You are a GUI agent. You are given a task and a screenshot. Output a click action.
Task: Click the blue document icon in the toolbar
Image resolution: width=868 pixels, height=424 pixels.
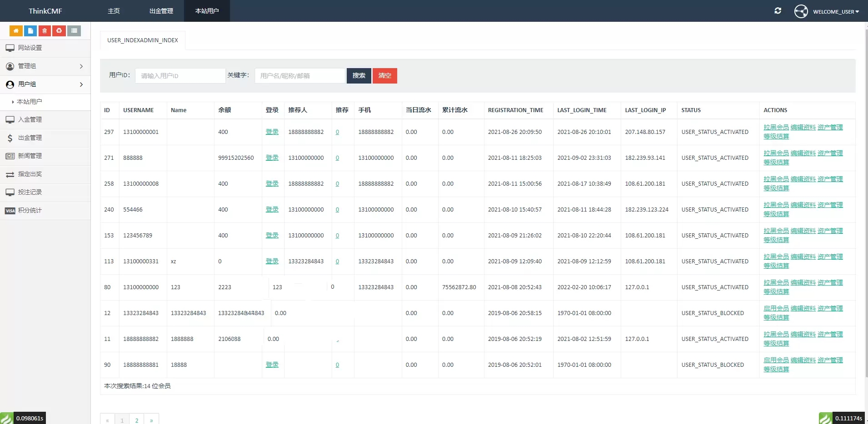coord(30,30)
